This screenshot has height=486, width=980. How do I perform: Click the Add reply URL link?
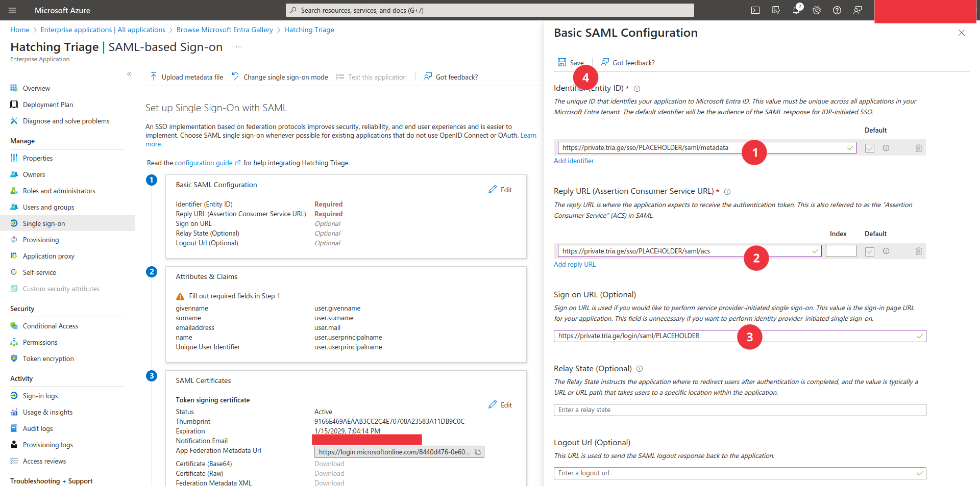pos(575,264)
